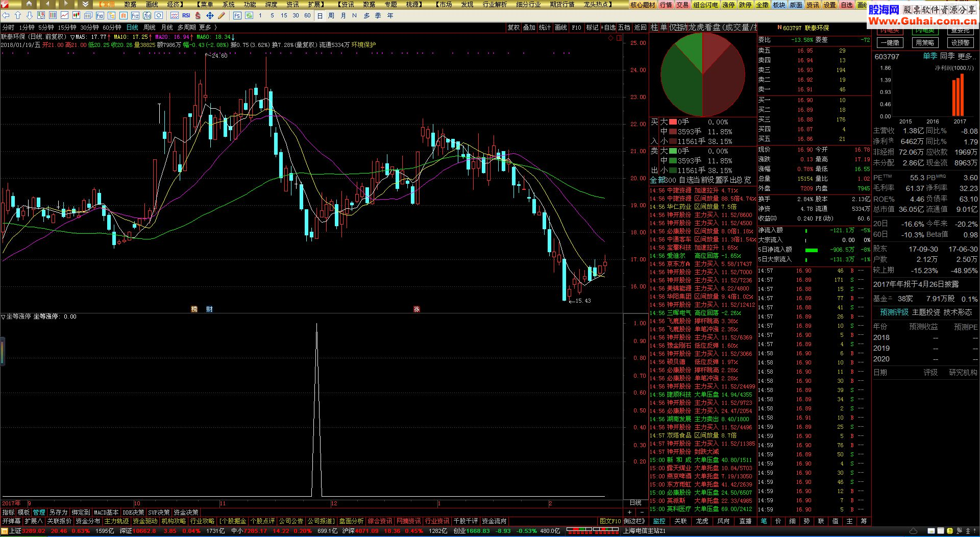Image resolution: width=980 pixels, height=537 pixels.
Task: Expand the 坐等涨停 indicator dropdown triangle
Action: coord(3,317)
